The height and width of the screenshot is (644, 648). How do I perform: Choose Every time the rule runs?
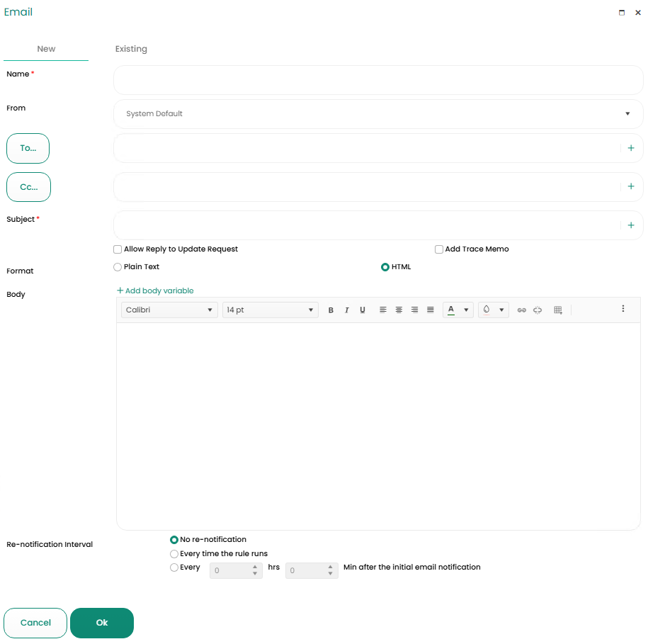[174, 554]
